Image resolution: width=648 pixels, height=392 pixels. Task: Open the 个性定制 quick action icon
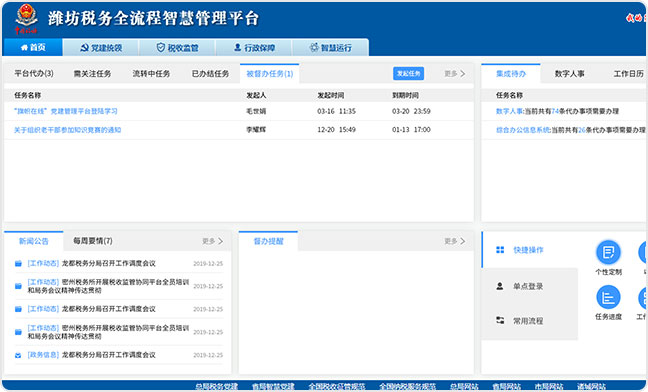(608, 252)
